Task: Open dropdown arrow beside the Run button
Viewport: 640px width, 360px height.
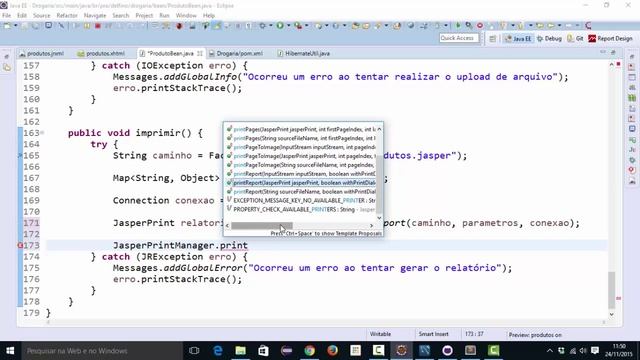Action: point(288,26)
